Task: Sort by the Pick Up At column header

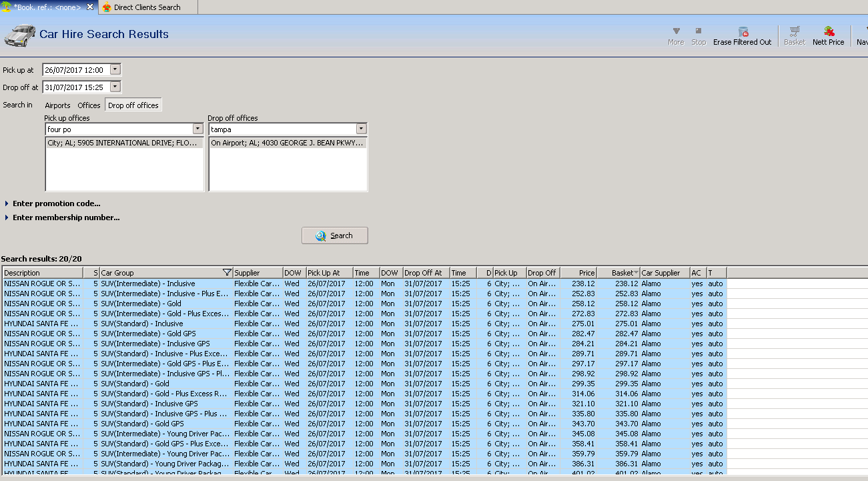Action: (330, 273)
